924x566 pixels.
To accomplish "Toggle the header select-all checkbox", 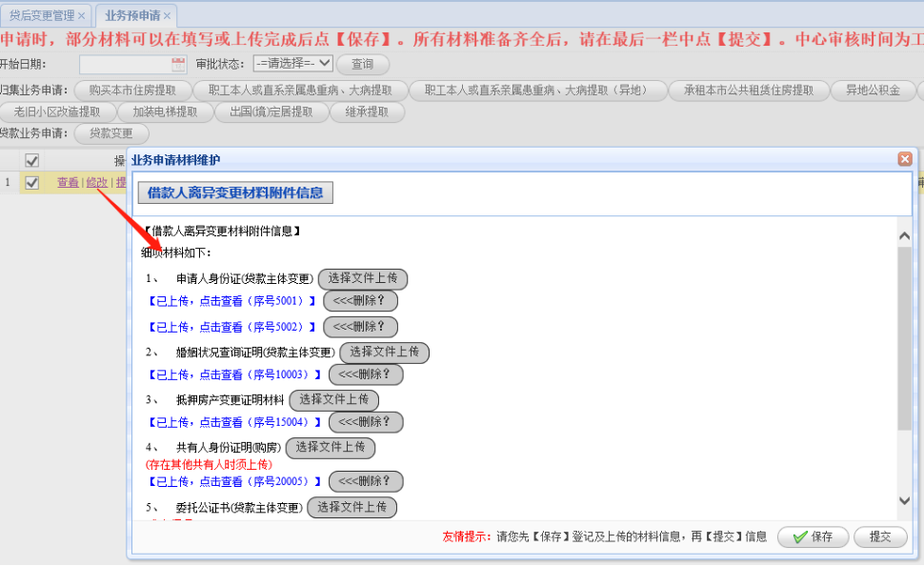I will [31, 161].
